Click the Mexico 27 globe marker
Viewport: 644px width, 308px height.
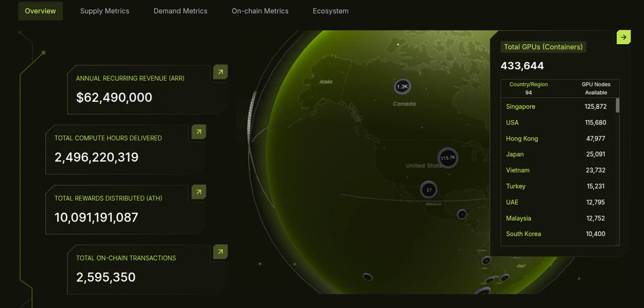[429, 189]
